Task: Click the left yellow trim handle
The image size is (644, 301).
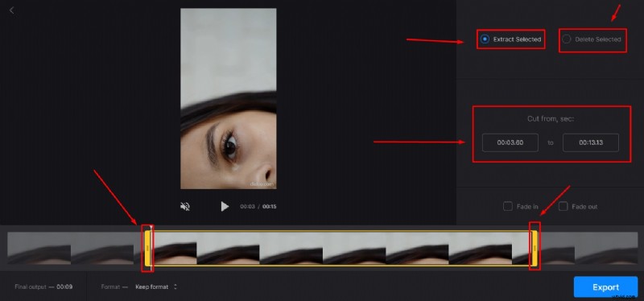Action: pos(148,248)
